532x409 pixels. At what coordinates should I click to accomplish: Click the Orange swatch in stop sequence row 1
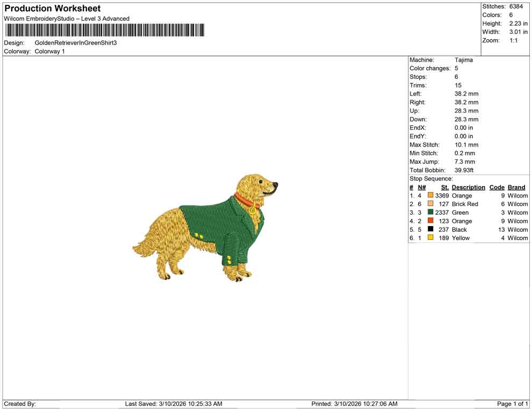(x=429, y=195)
